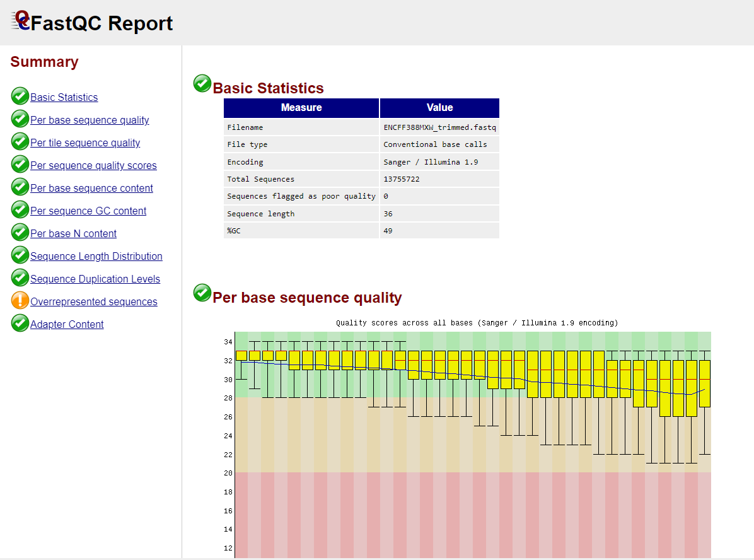Click the 'Total Sequences' measure cell

pyautogui.click(x=301, y=179)
